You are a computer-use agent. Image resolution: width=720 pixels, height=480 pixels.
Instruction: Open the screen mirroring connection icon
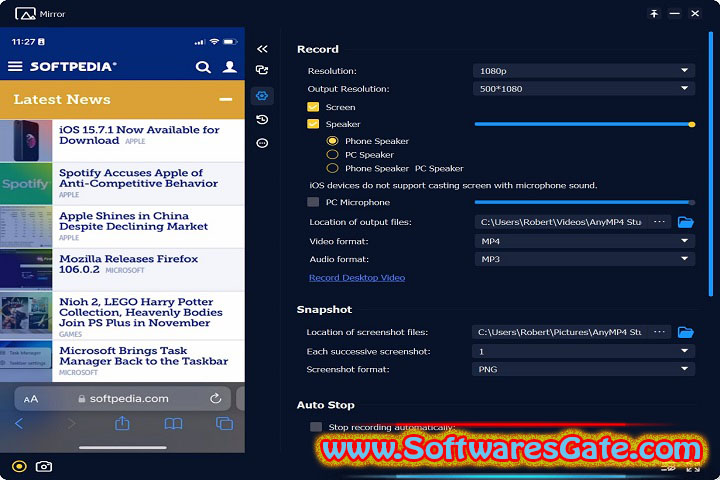262,70
